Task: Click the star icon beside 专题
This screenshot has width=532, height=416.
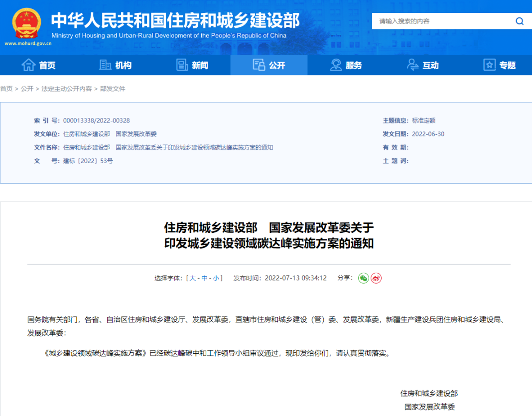Action: point(490,65)
